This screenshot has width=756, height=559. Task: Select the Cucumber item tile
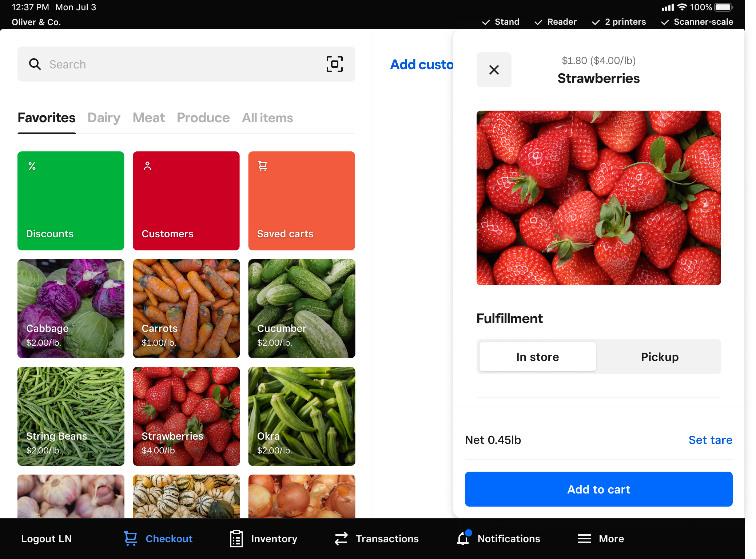302,309
